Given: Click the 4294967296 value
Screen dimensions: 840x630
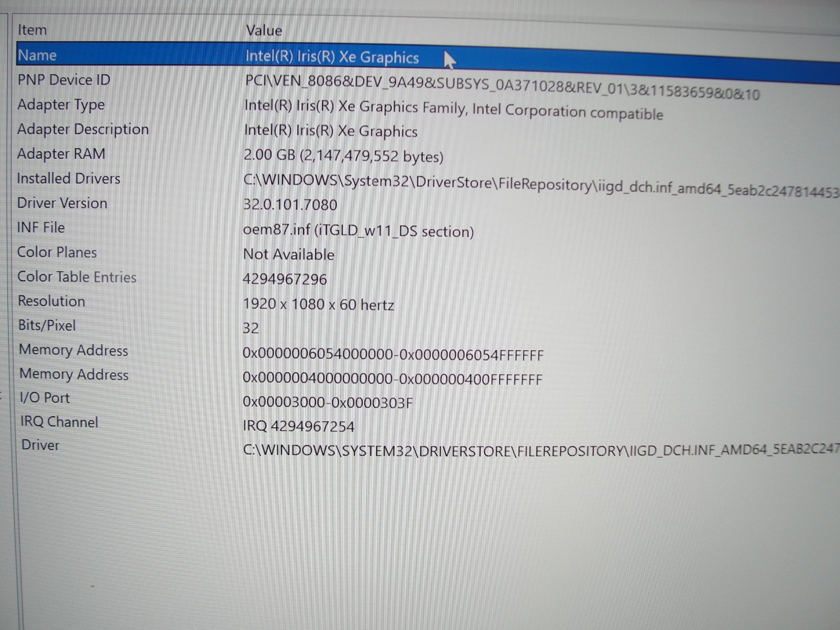Looking at the screenshot, I should [x=285, y=279].
